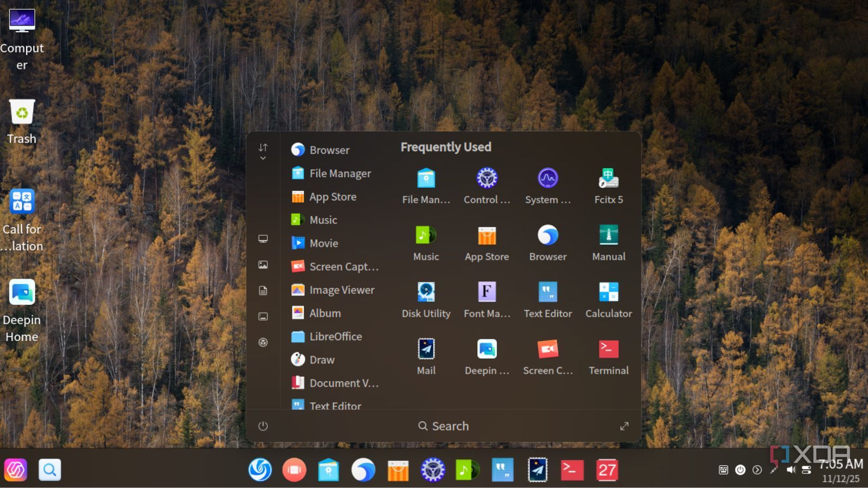Open the Manual app icon
This screenshot has width=868, height=488.
(x=609, y=242)
